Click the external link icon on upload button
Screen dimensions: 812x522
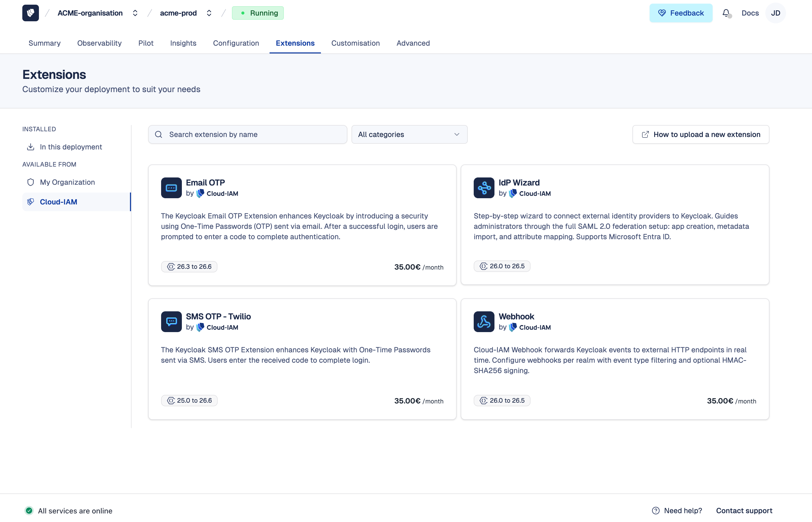(x=645, y=135)
